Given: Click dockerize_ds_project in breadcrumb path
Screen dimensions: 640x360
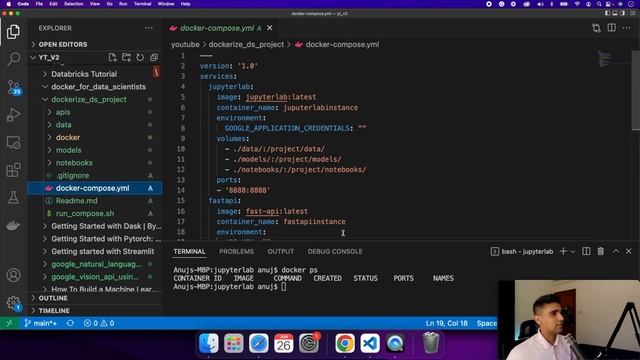Looking at the screenshot, I should point(246,44).
